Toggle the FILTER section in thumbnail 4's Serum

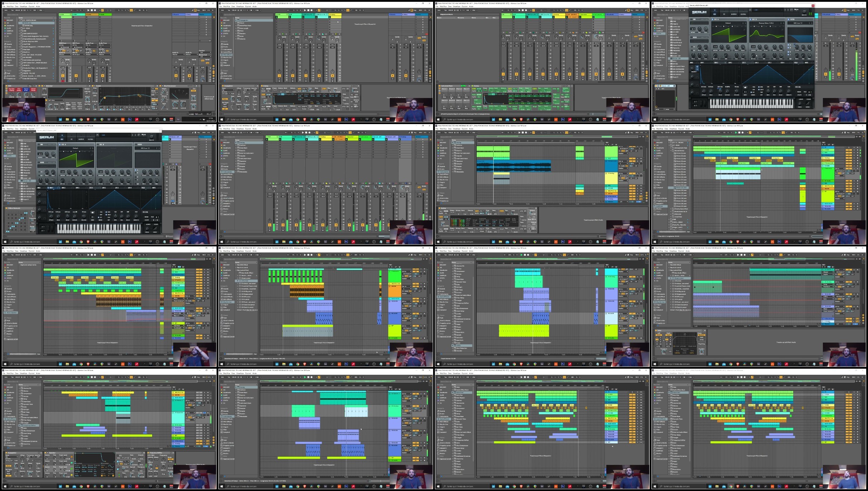[789, 19]
